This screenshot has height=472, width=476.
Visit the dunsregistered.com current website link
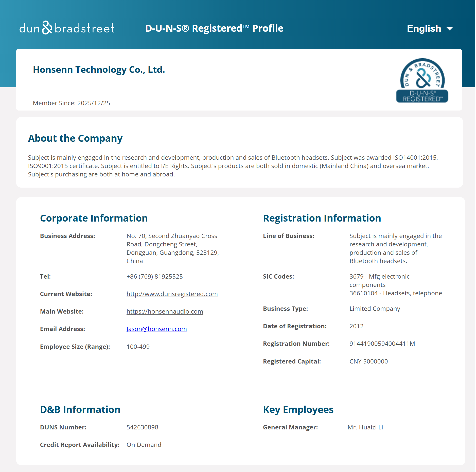click(x=172, y=294)
